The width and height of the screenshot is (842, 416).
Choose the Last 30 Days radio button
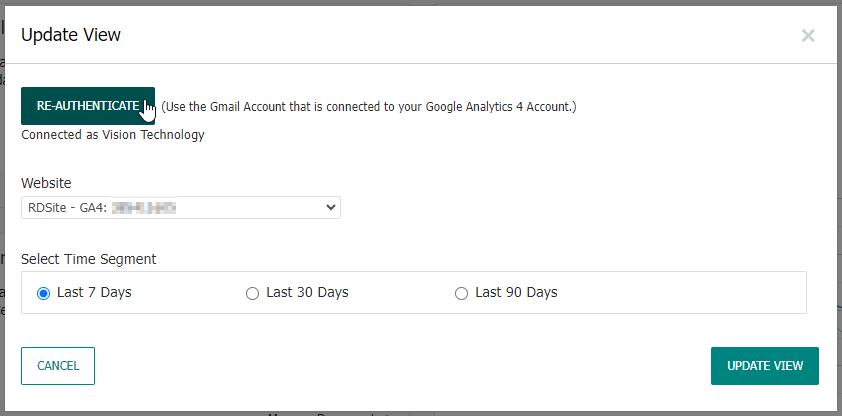tap(252, 293)
